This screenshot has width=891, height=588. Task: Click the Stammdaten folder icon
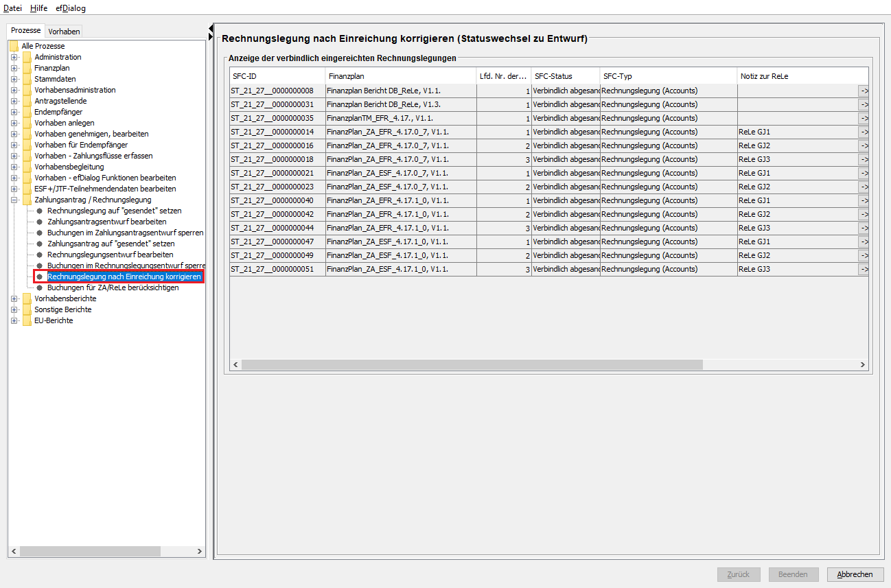[x=27, y=79]
